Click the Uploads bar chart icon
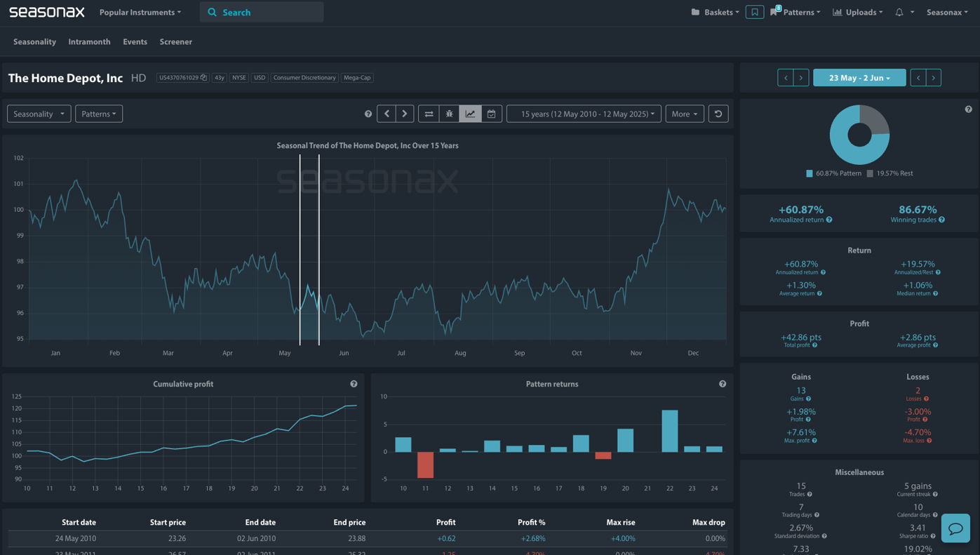Screen dimensions: 980x555 [x=837, y=12]
